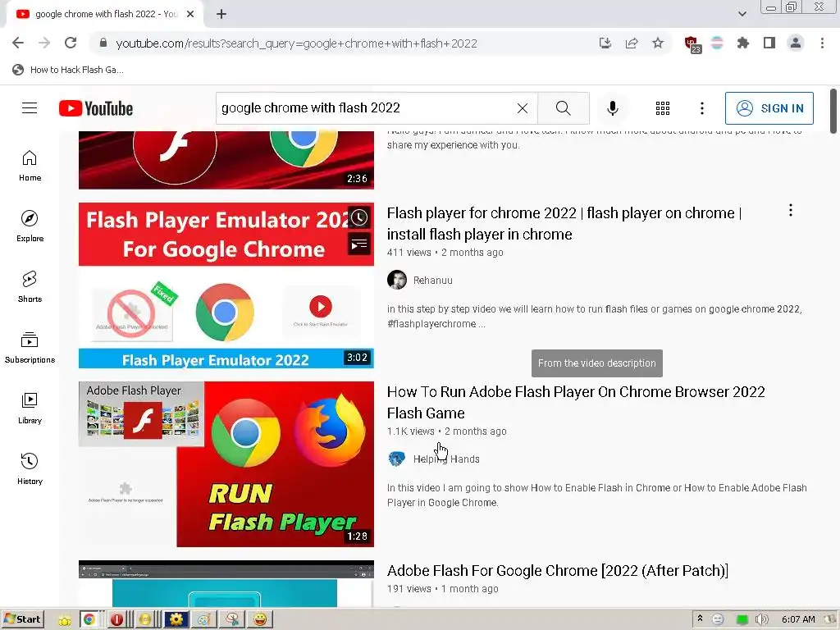Open the smiley face taskbar icon
840x630 pixels.
pos(260,619)
